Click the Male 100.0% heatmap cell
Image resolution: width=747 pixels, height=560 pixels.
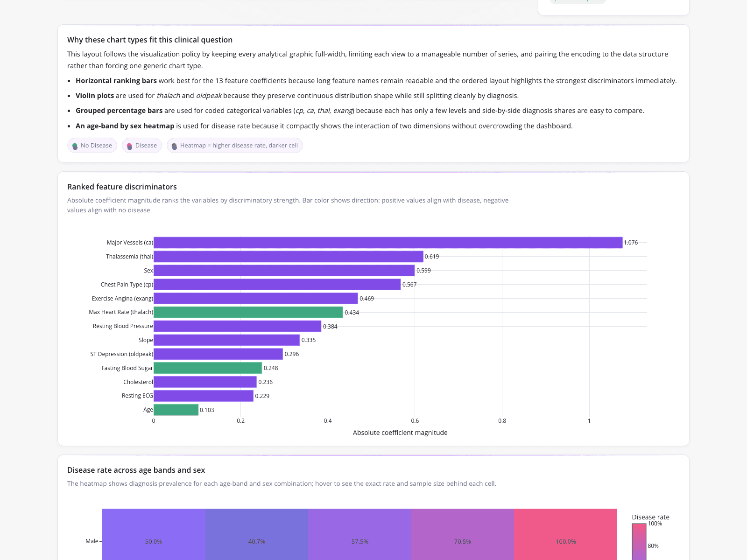point(566,534)
